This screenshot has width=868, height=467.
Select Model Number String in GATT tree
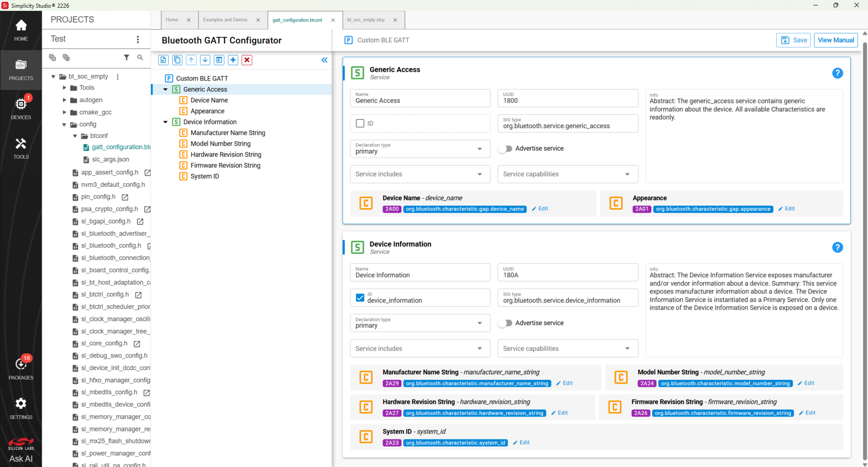coord(220,143)
